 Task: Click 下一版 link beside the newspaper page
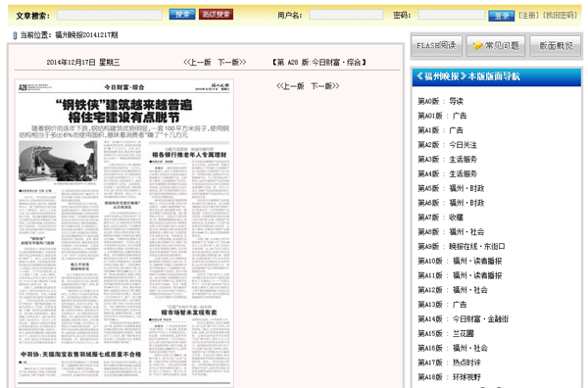pos(325,86)
